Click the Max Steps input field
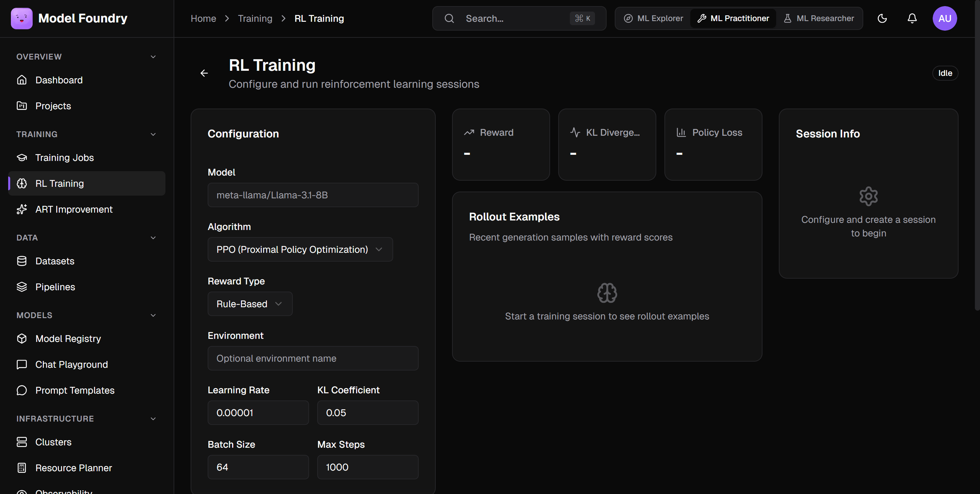This screenshot has height=494, width=980. coord(368,467)
